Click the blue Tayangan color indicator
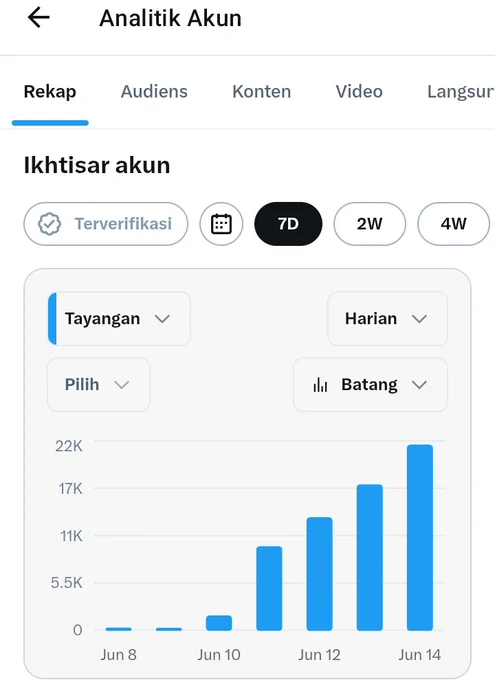 pyautogui.click(x=52, y=319)
